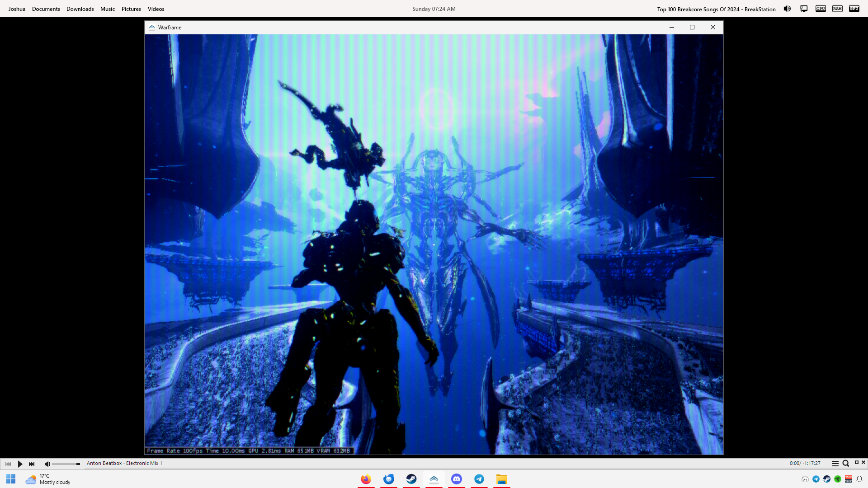Close the Warframe window
868x488 pixels.
pyautogui.click(x=713, y=28)
